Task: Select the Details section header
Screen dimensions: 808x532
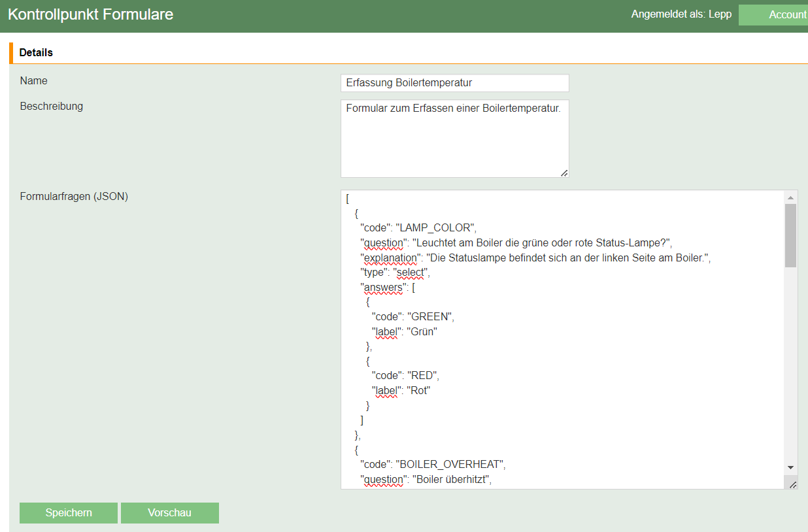Action: [x=36, y=52]
